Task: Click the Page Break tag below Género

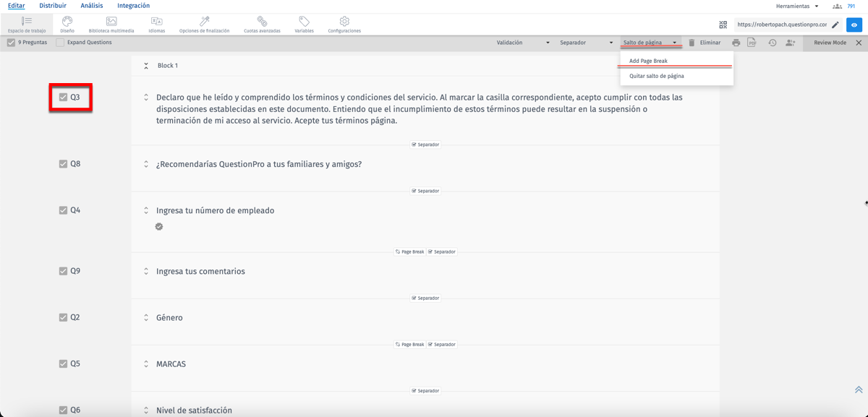Action: click(x=410, y=344)
